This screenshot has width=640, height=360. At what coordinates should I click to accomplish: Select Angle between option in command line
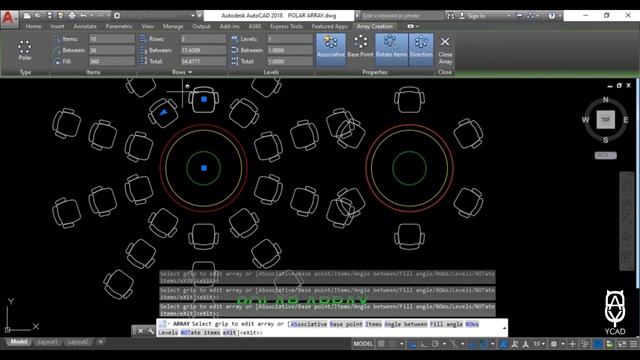click(405, 324)
